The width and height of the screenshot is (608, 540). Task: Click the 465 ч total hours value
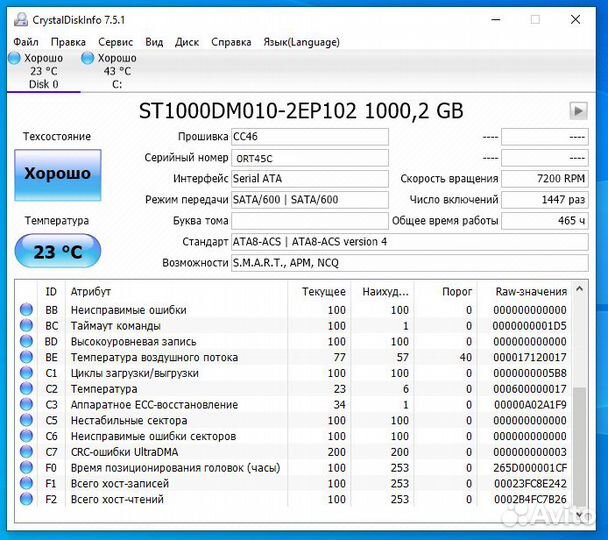coord(545,221)
